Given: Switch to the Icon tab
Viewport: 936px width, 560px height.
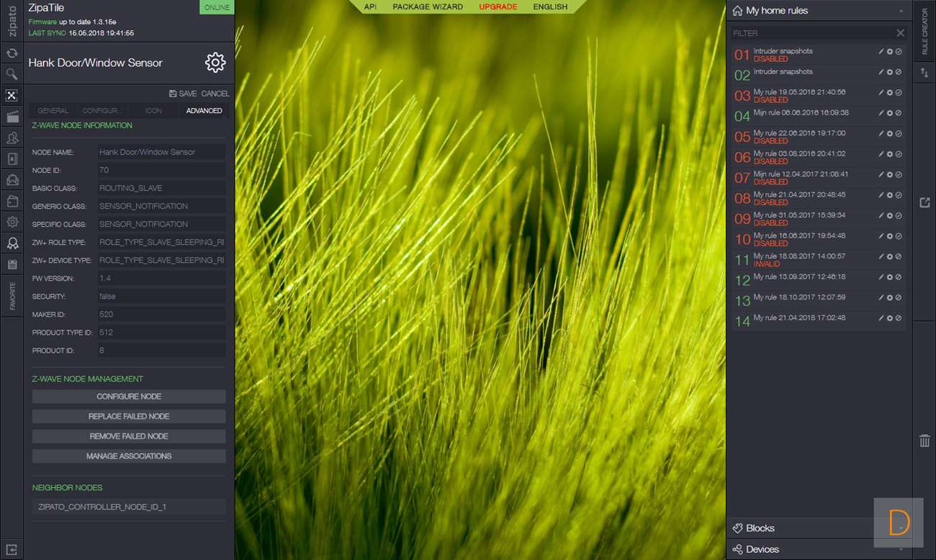Looking at the screenshot, I should tap(153, 111).
